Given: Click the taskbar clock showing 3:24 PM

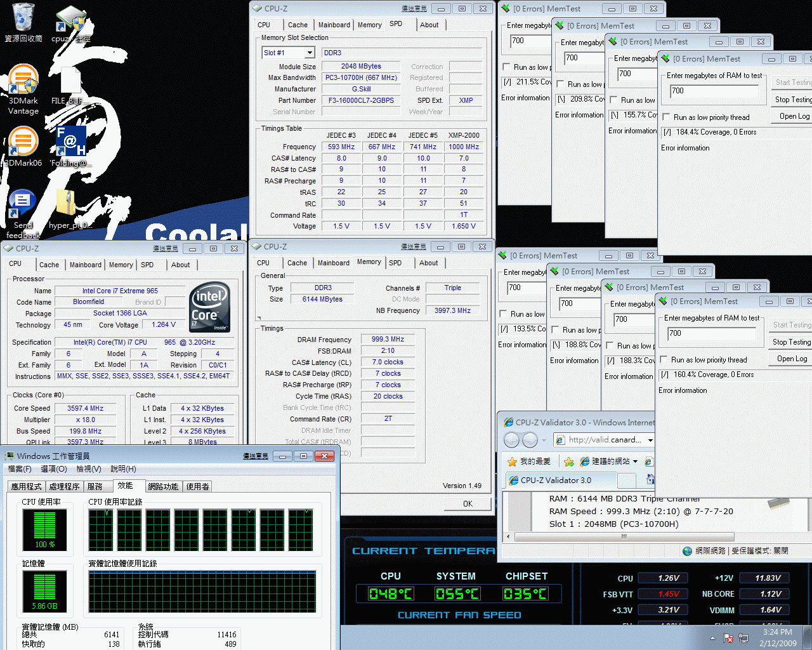Looking at the screenshot, I should (x=778, y=638).
